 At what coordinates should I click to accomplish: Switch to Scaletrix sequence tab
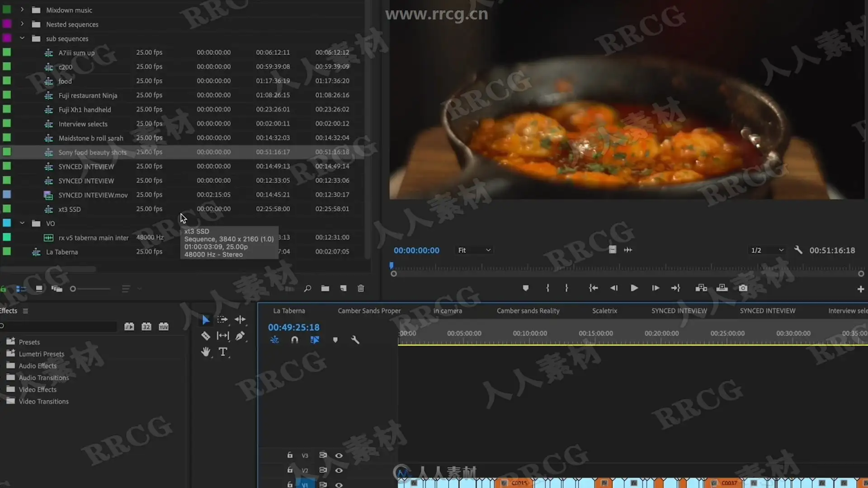coord(604,311)
